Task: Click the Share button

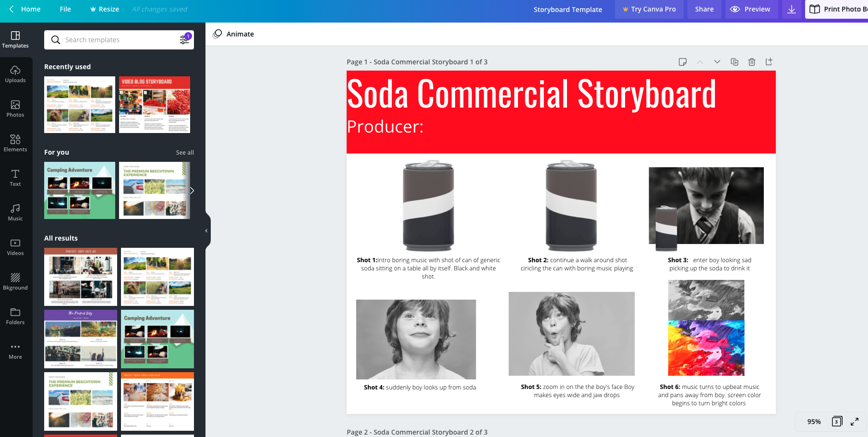Action: click(704, 9)
